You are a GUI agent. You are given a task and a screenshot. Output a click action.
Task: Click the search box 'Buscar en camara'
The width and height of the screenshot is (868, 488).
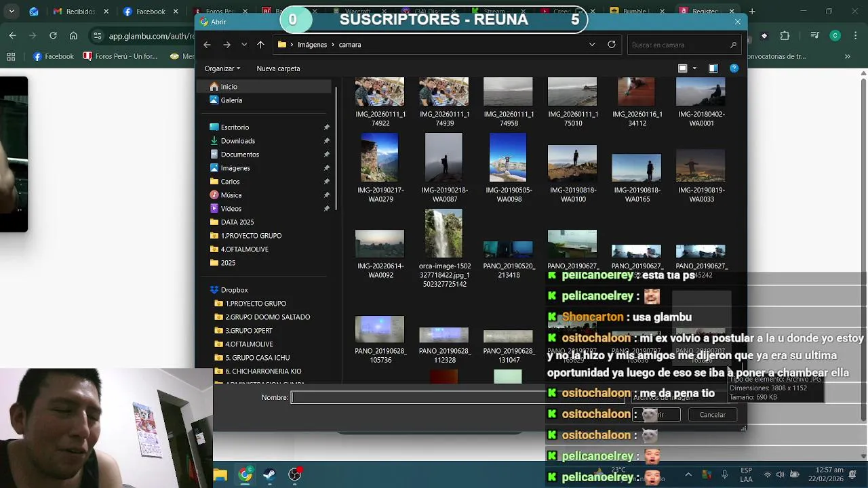(x=684, y=45)
